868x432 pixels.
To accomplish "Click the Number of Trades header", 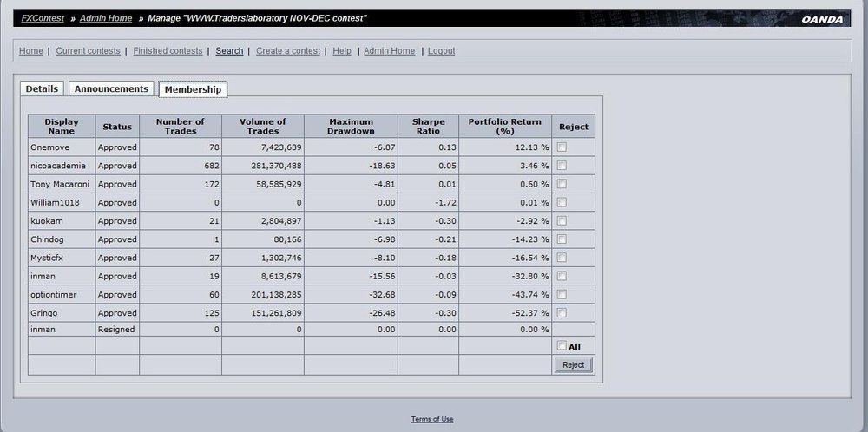I will (181, 126).
